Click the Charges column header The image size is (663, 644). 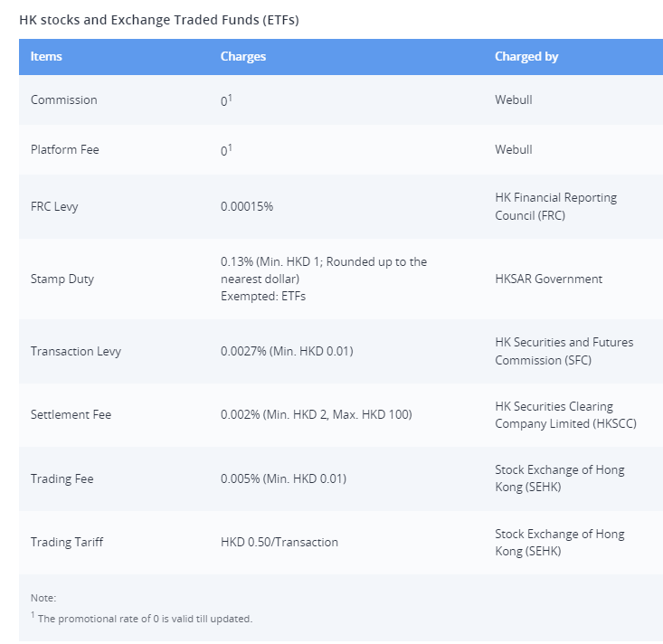pyautogui.click(x=243, y=56)
